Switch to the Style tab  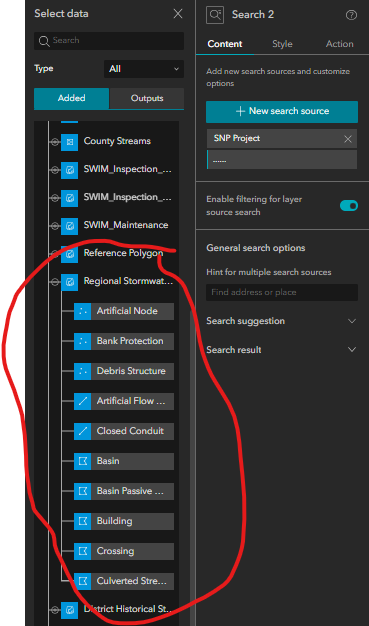282,44
